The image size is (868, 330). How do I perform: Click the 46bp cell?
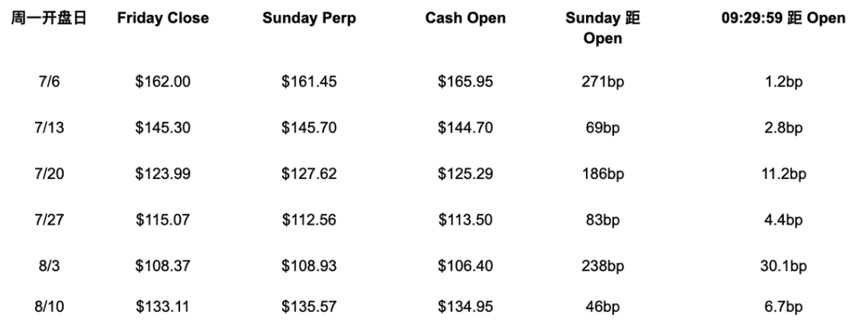click(602, 307)
